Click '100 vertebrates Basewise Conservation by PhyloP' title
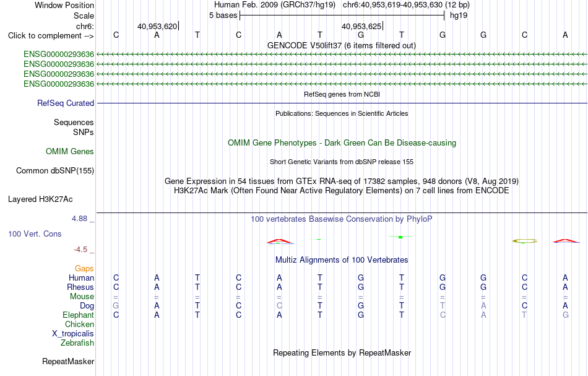The height and width of the screenshot is (376, 588). tap(342, 219)
